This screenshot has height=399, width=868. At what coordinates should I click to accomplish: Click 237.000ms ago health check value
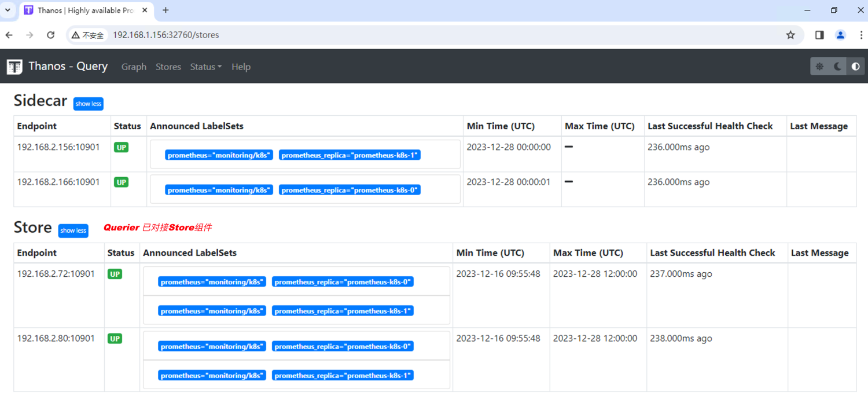[x=681, y=274]
